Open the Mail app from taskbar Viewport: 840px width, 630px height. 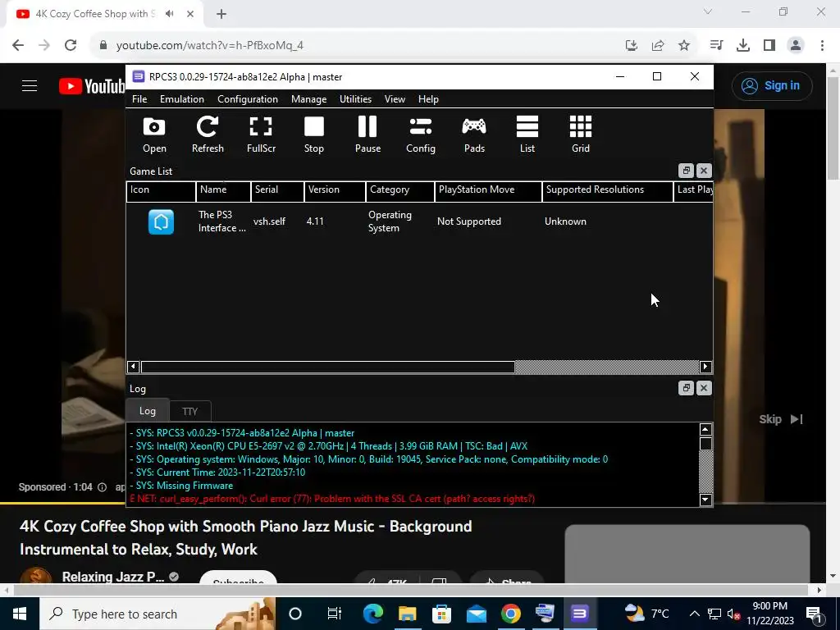click(477, 614)
